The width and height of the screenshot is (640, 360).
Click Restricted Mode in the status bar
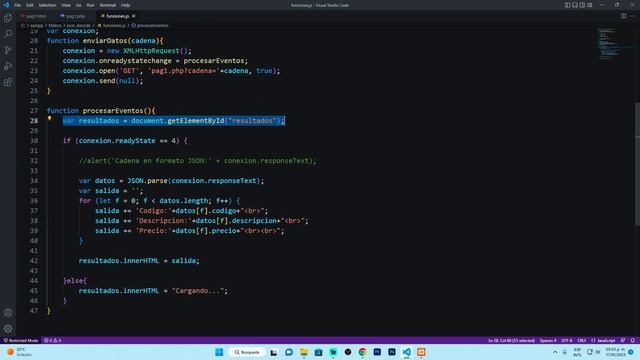point(21,340)
